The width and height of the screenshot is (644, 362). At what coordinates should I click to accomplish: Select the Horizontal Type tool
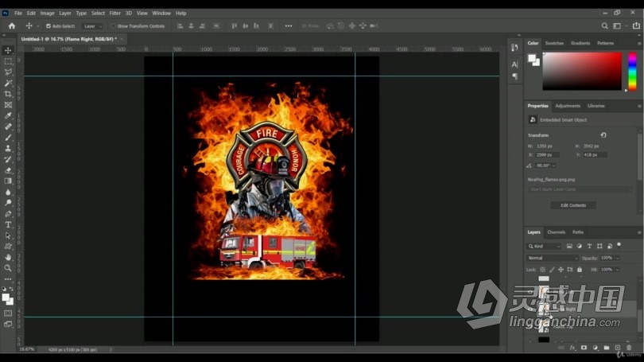(x=8, y=224)
